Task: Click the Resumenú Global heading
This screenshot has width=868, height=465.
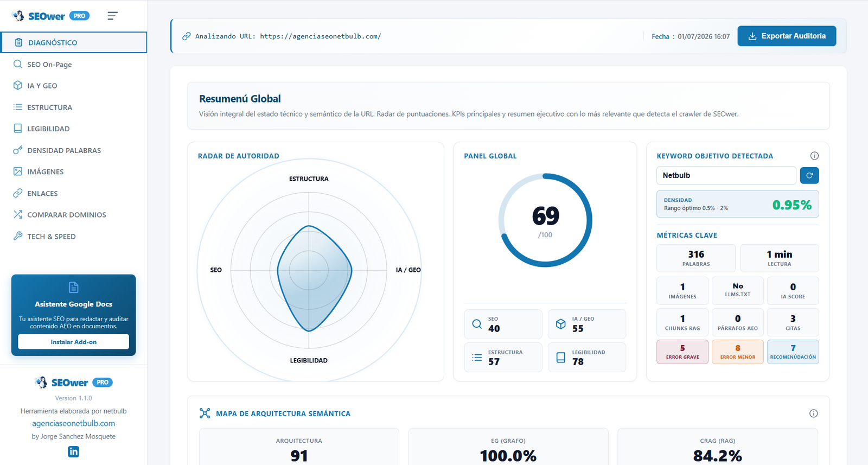Action: (x=240, y=99)
